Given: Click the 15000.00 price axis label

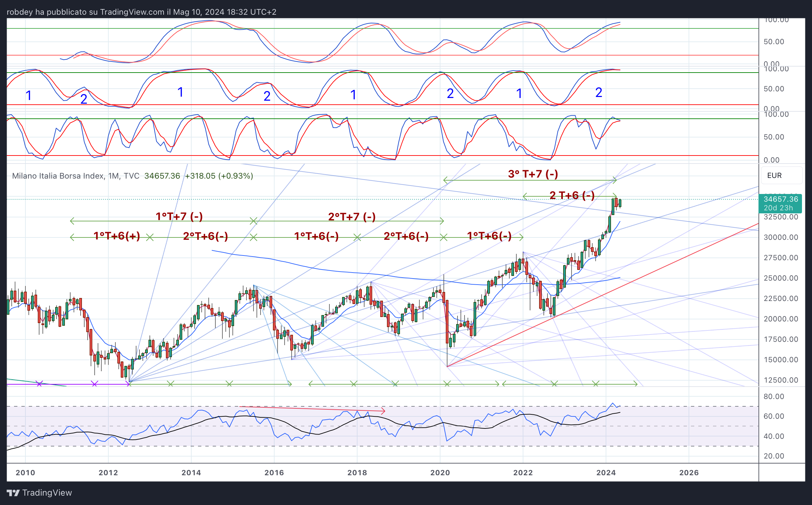Looking at the screenshot, I should click(x=781, y=360).
